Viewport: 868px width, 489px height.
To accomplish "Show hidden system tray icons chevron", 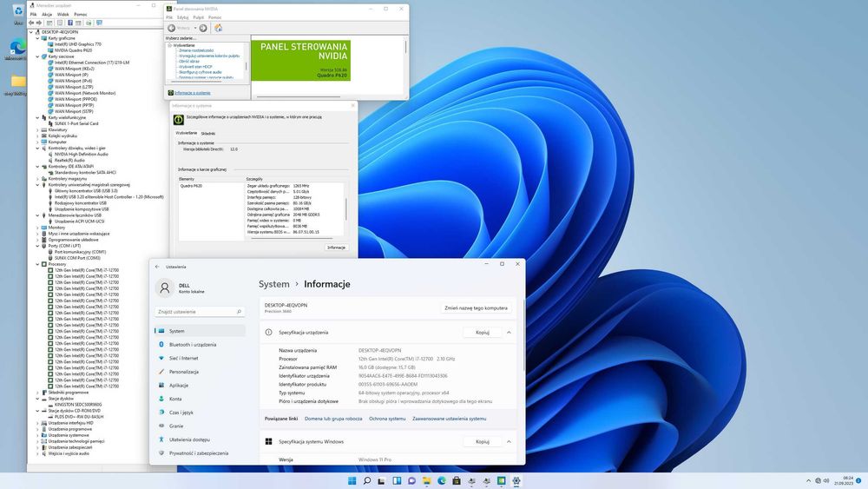I will tap(808, 480).
